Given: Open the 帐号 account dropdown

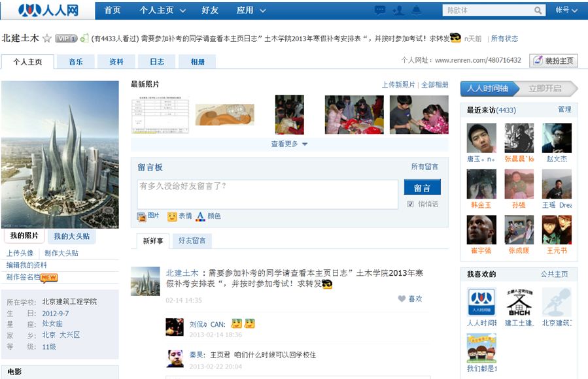Looking at the screenshot, I should pos(566,10).
